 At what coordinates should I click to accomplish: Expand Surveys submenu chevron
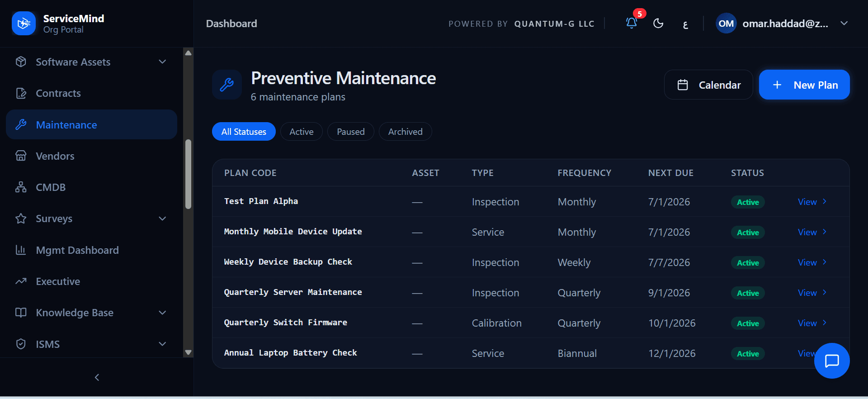162,218
